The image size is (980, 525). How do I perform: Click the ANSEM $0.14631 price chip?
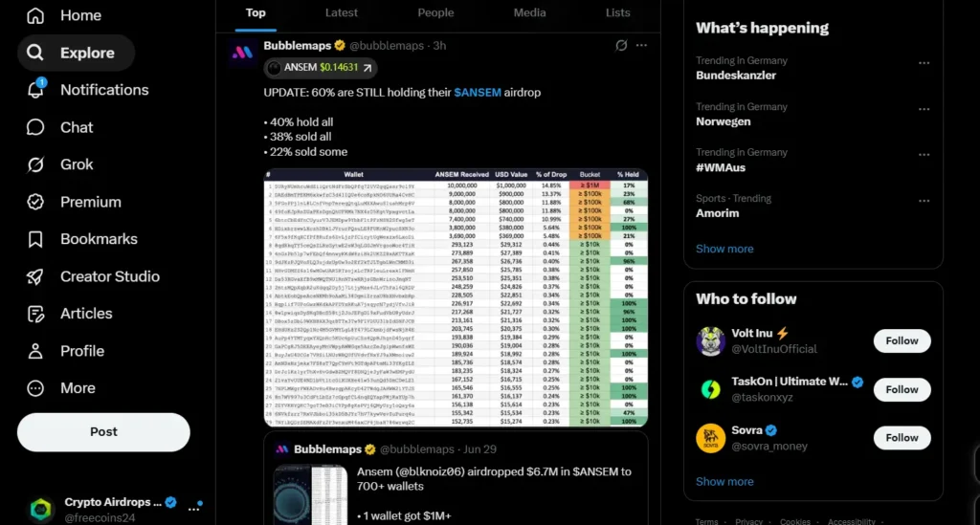pos(320,68)
